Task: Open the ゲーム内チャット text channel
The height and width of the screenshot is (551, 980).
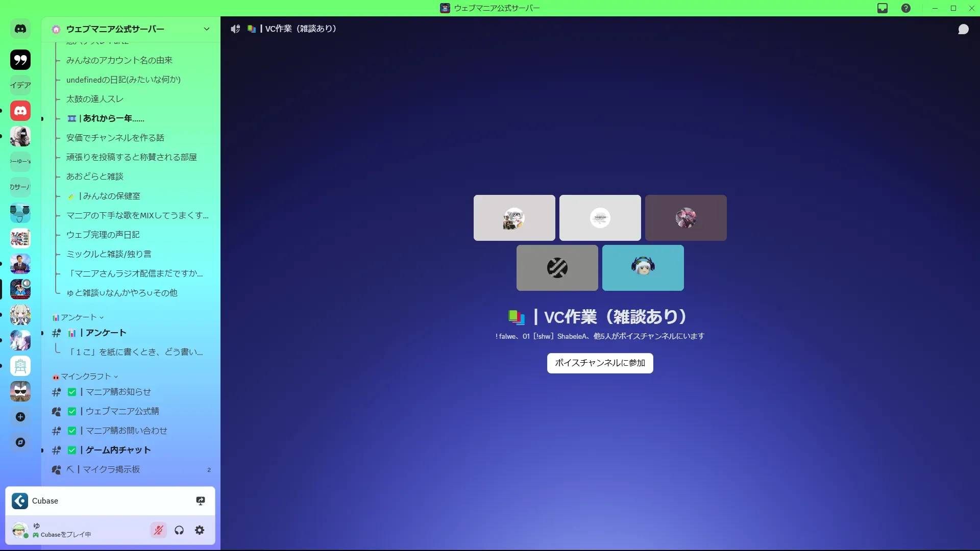Action: (118, 450)
